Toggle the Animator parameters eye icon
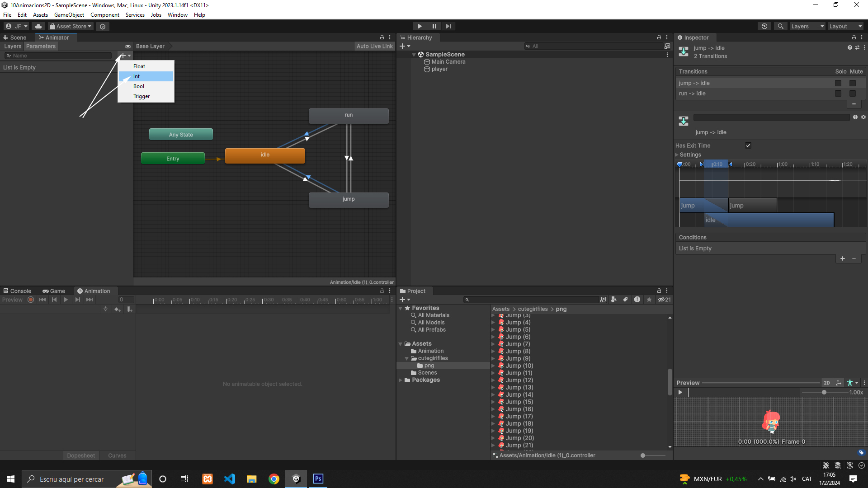The image size is (868, 488). pos(128,47)
